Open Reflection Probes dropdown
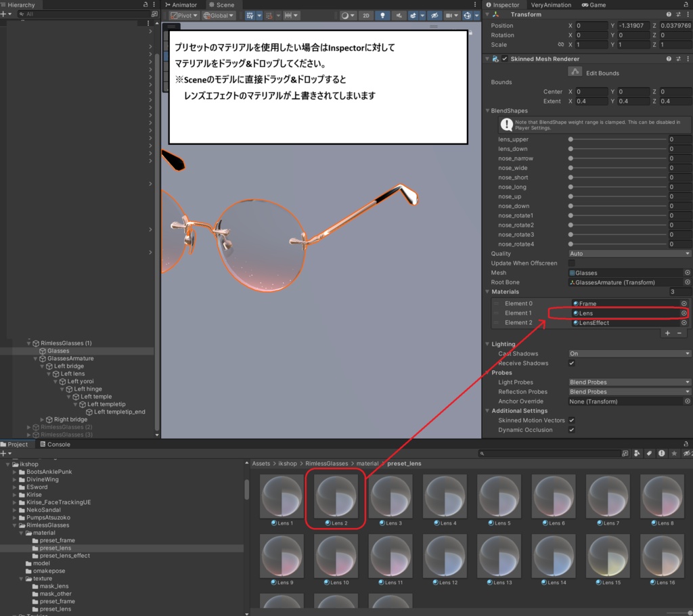The height and width of the screenshot is (616, 693). coord(629,392)
